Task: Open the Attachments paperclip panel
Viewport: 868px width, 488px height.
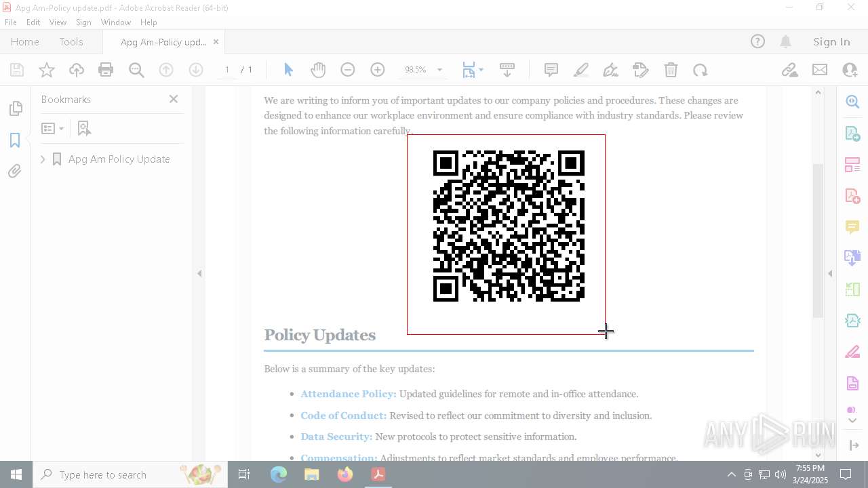Action: pyautogui.click(x=15, y=171)
